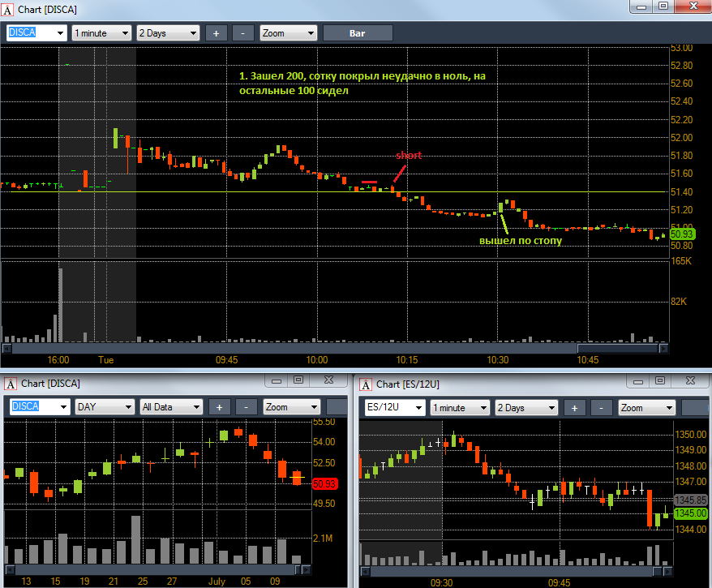Open the '2 Days' range dropdown in the top chart

pyautogui.click(x=169, y=33)
